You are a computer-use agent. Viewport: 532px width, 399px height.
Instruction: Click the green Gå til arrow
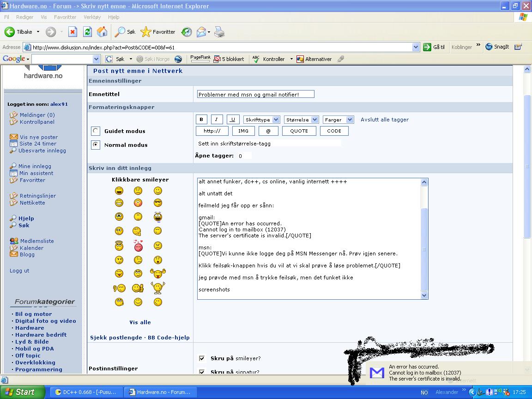427,47
